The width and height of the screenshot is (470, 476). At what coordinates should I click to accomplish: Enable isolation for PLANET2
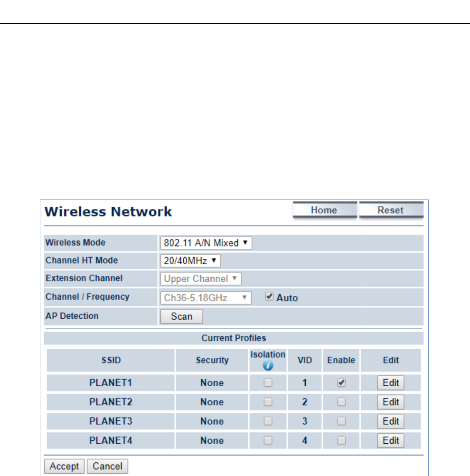268,402
